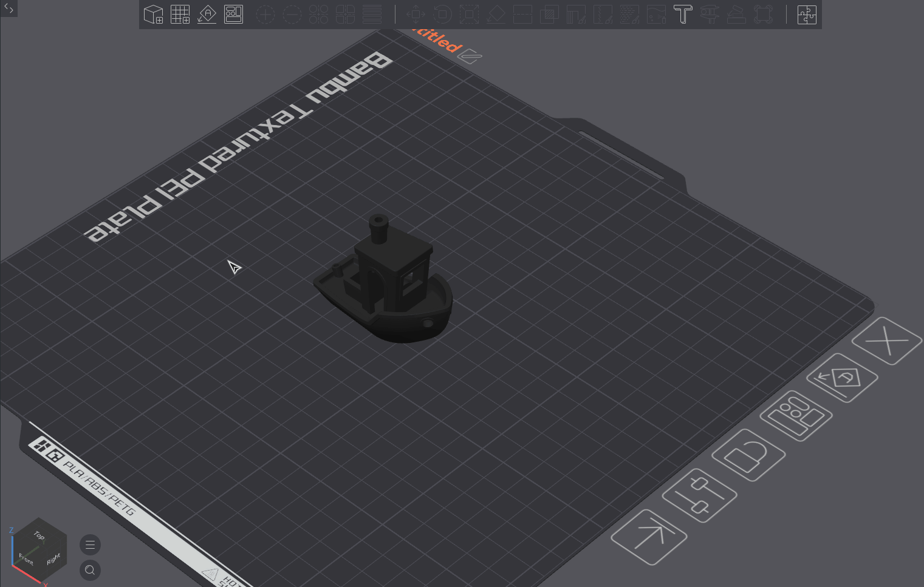Click the plate upward arrow icon
Screen dimensions: 924x587
pos(649,537)
